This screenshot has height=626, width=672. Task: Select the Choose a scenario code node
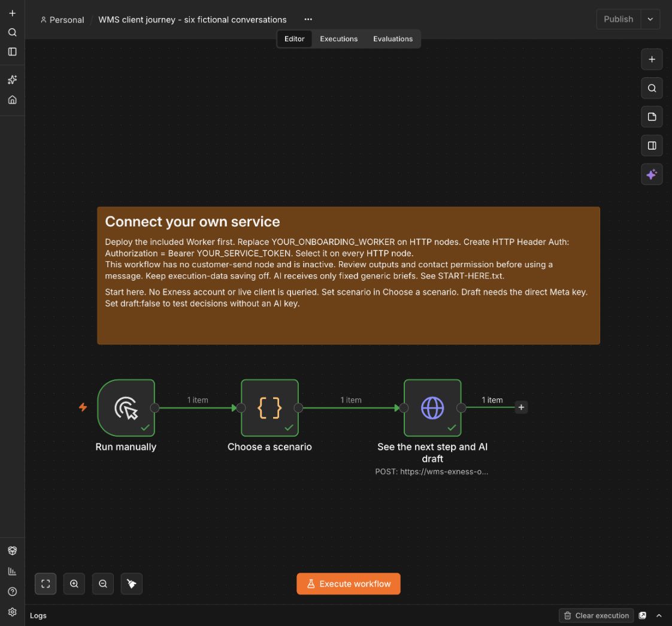pos(270,408)
